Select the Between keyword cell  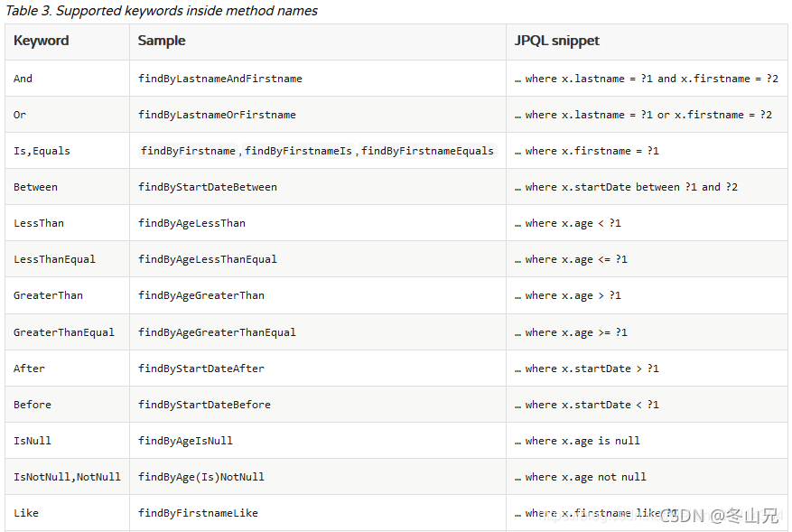36,187
